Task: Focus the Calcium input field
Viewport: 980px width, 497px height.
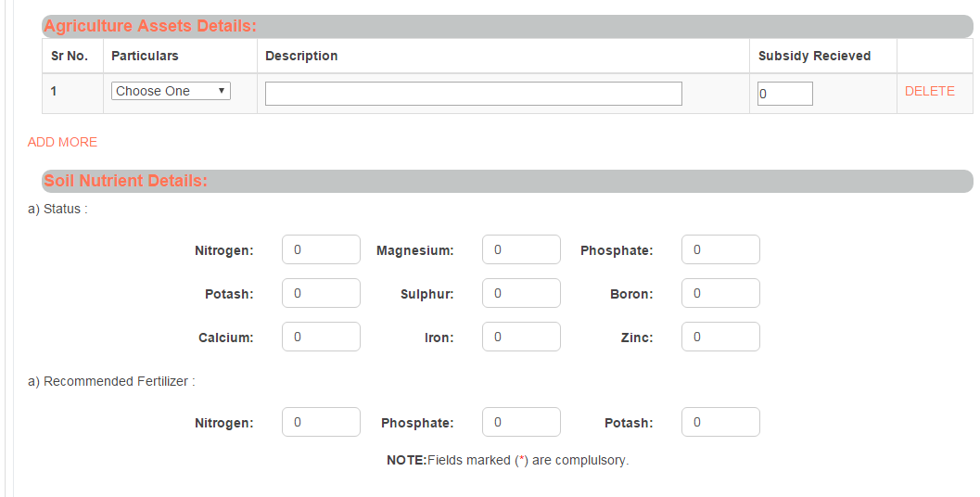Action: tap(321, 338)
